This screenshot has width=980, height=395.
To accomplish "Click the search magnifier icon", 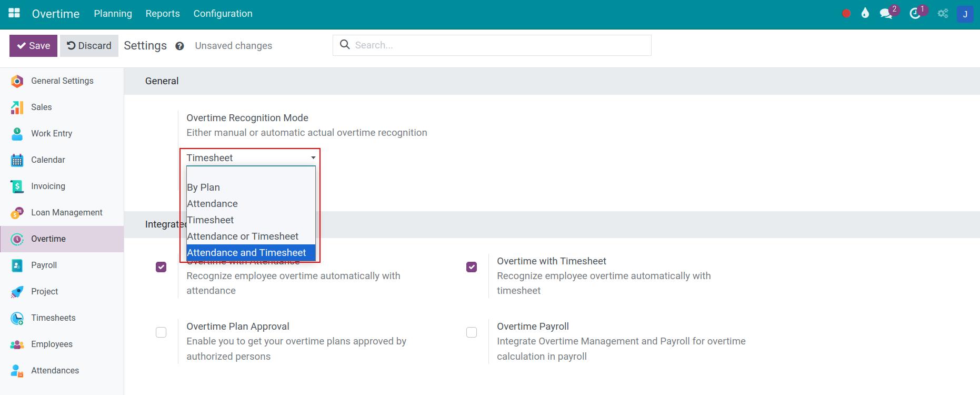I will point(345,45).
